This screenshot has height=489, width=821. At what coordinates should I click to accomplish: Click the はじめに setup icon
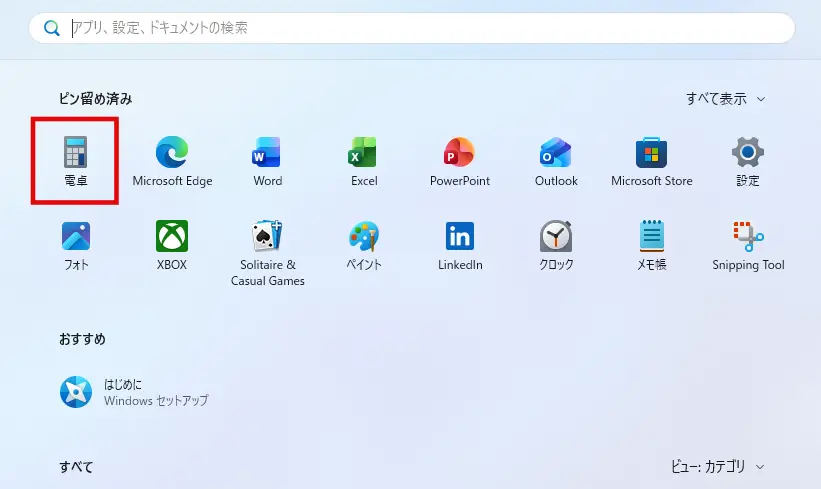[76, 392]
